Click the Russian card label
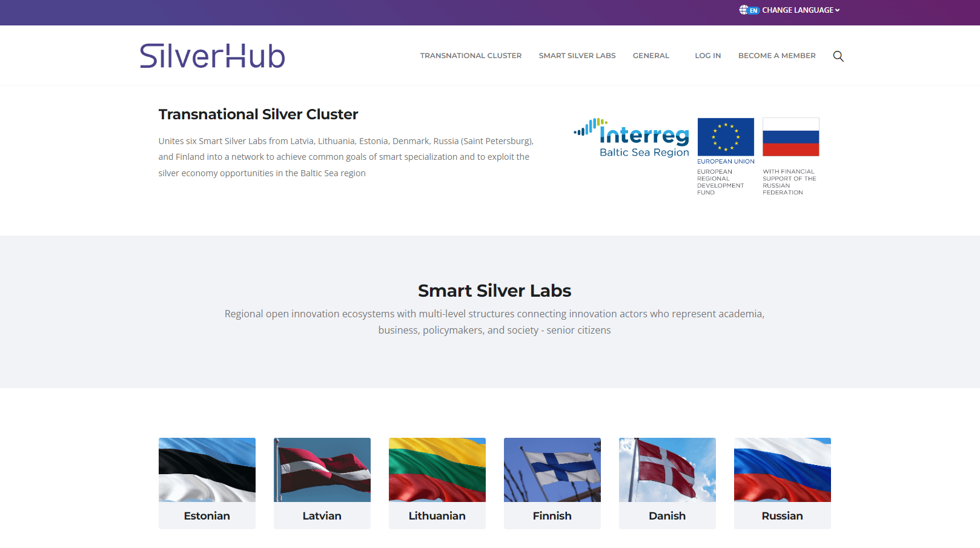980x548 pixels. 783,516
